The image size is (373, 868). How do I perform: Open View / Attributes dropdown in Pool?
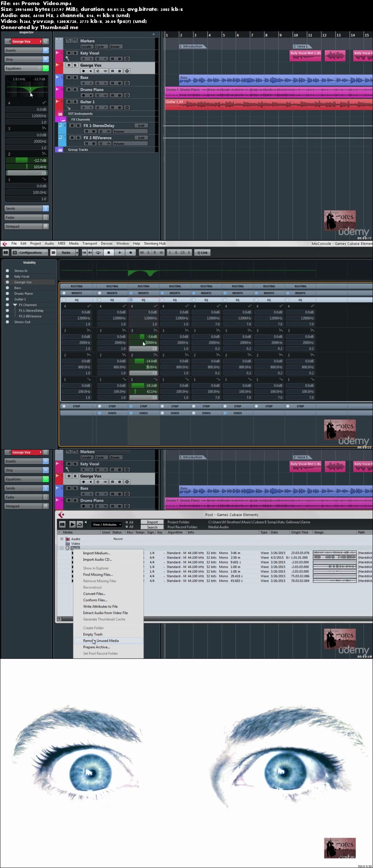[x=106, y=524]
